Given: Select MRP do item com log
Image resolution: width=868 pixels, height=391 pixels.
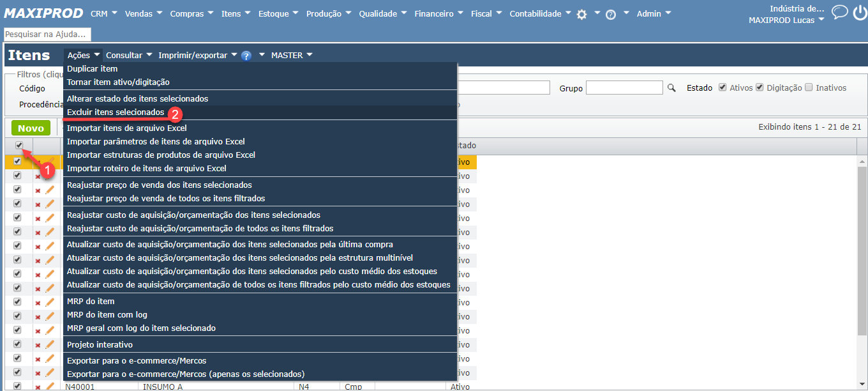Looking at the screenshot, I should 260,315.
